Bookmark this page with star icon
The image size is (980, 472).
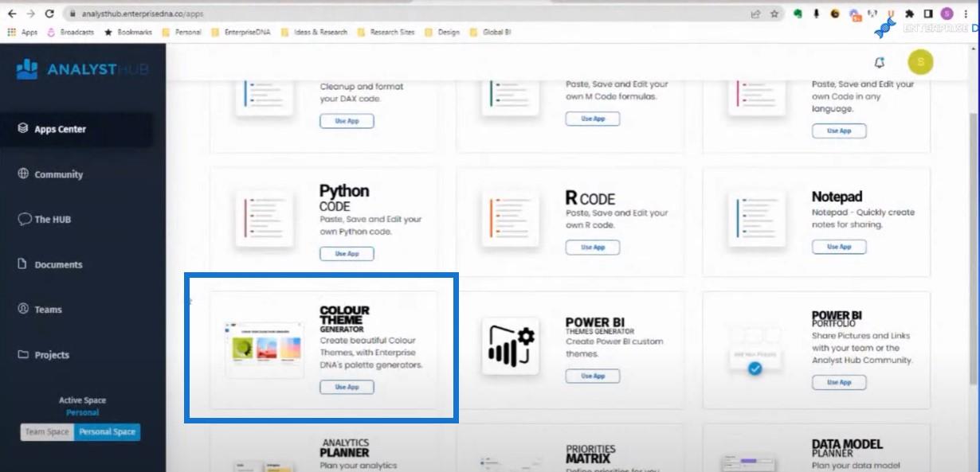774,14
